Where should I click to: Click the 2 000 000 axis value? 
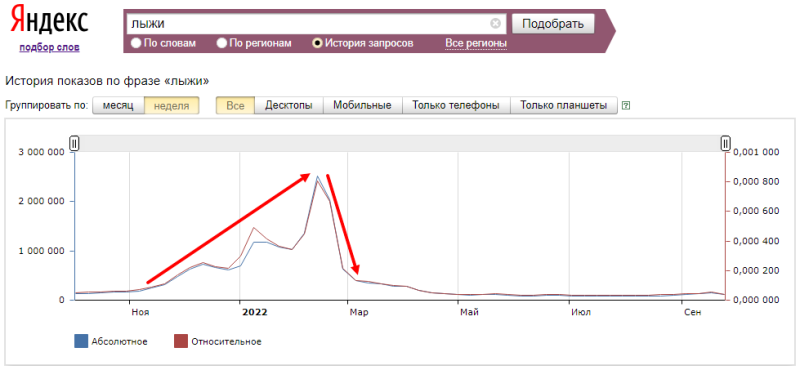(x=42, y=201)
